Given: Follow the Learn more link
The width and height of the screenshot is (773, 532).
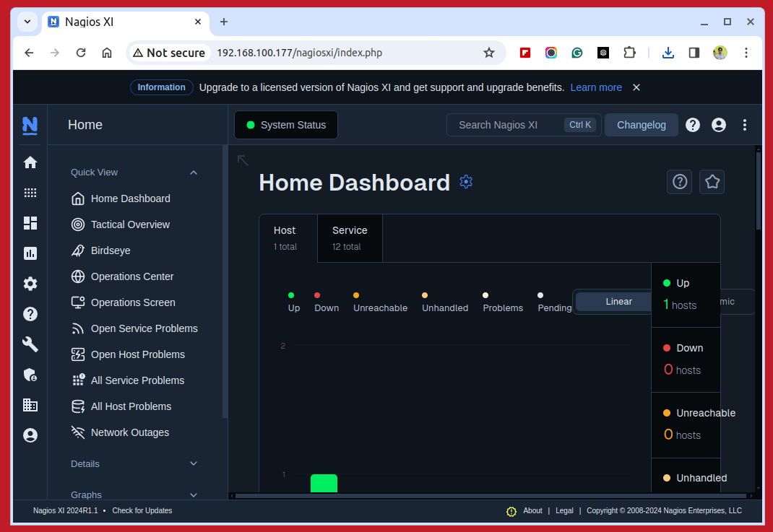Looking at the screenshot, I should (x=595, y=87).
